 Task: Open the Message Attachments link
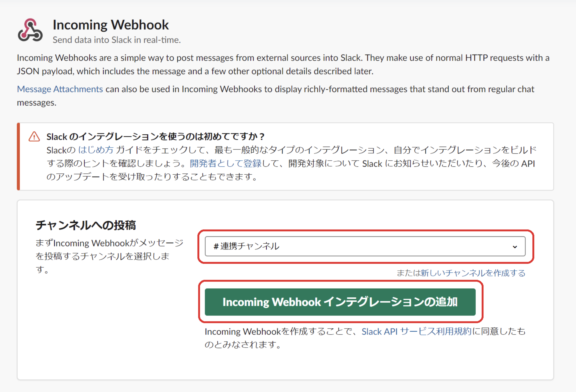tap(60, 89)
